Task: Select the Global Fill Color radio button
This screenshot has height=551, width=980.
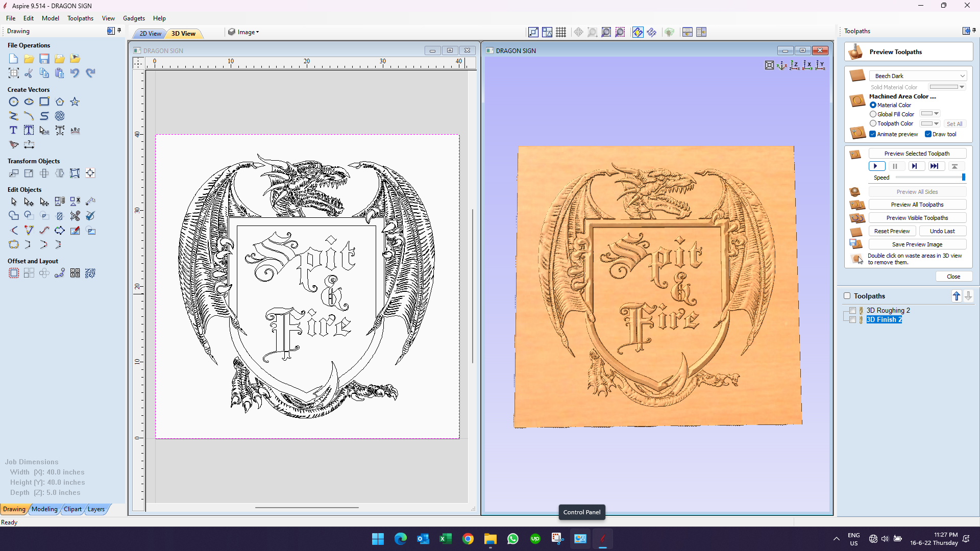Action: (x=873, y=114)
